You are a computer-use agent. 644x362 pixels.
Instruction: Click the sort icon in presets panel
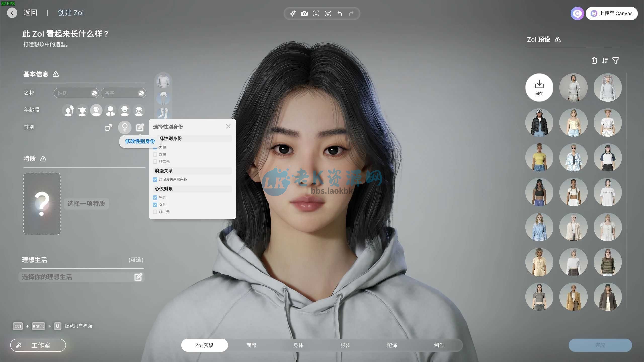(605, 61)
